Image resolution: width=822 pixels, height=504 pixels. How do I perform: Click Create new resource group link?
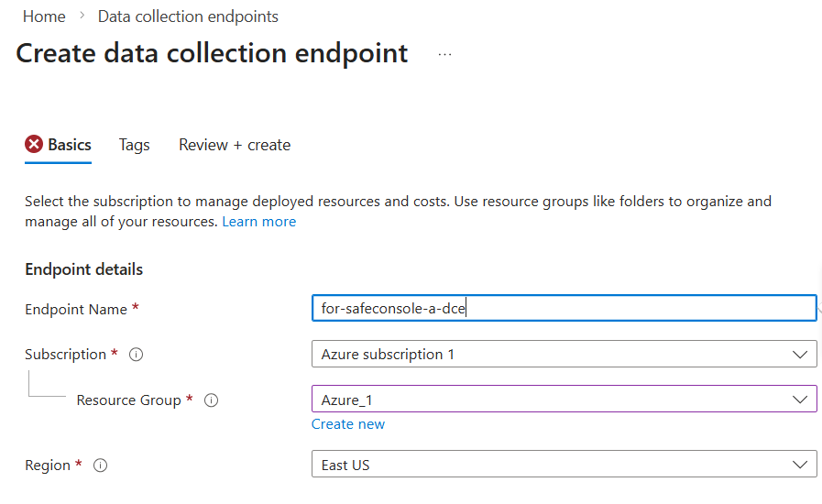(x=348, y=423)
